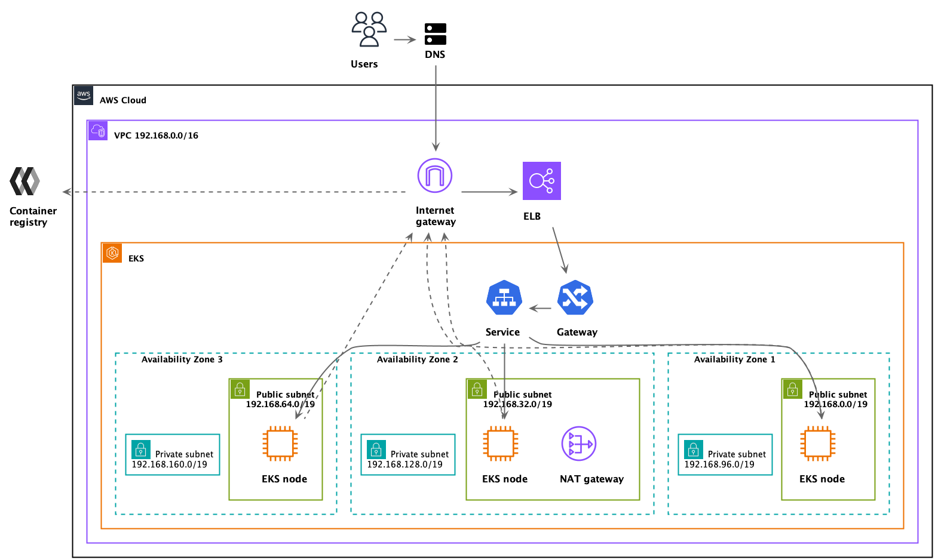
Task: Select EKS node chip in Availability Zone 2
Action: (x=501, y=444)
